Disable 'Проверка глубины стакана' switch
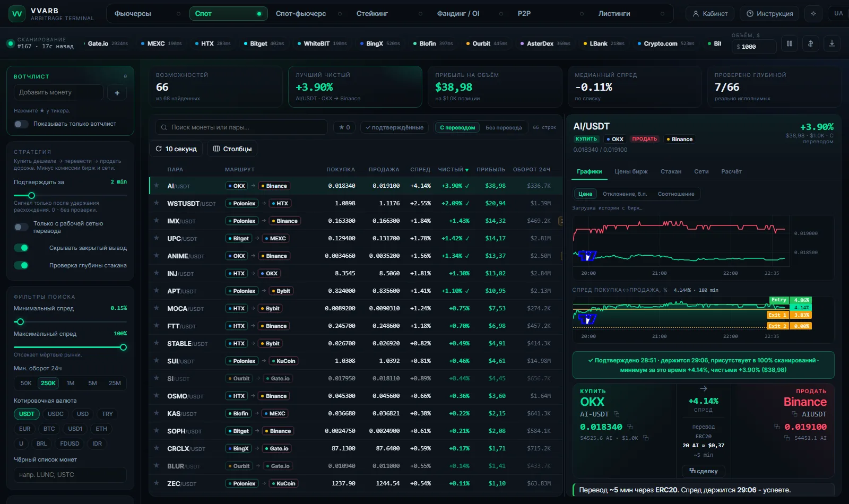The image size is (849, 504). [x=21, y=265]
